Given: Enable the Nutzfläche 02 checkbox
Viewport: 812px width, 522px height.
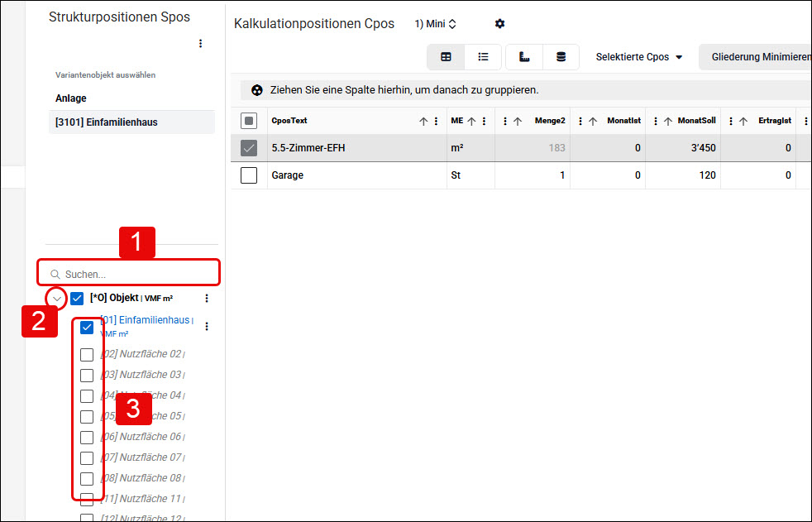Looking at the screenshot, I should 87,355.
